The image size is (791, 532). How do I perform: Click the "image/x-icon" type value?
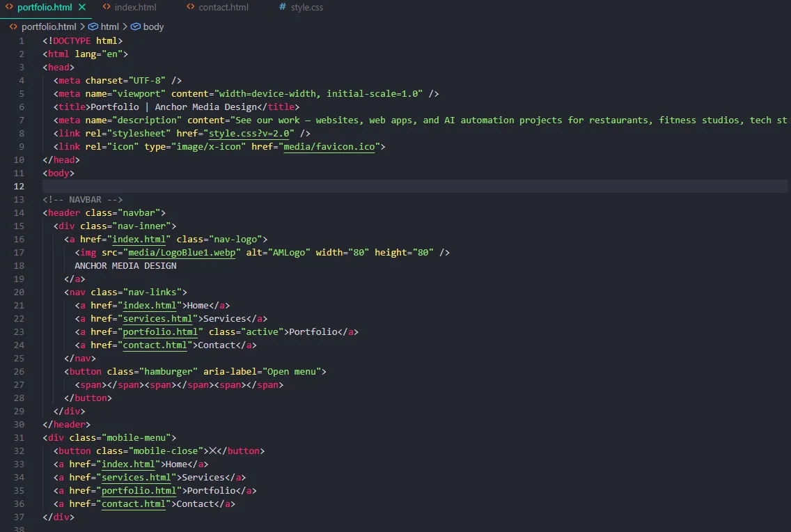(x=208, y=147)
